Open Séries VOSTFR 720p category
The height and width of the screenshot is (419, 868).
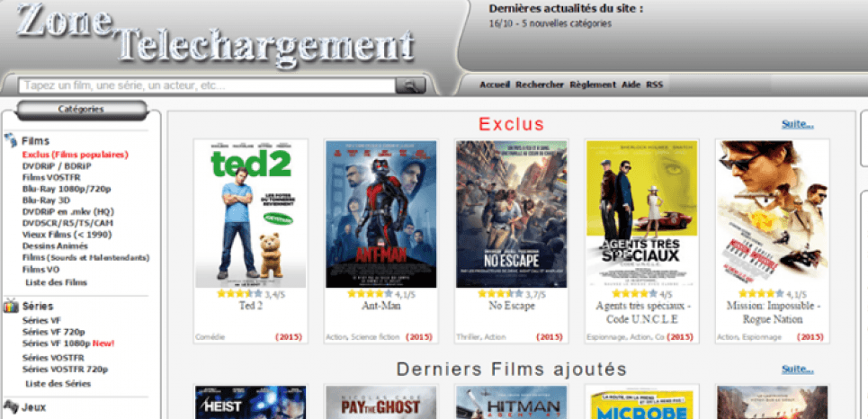[x=65, y=370]
